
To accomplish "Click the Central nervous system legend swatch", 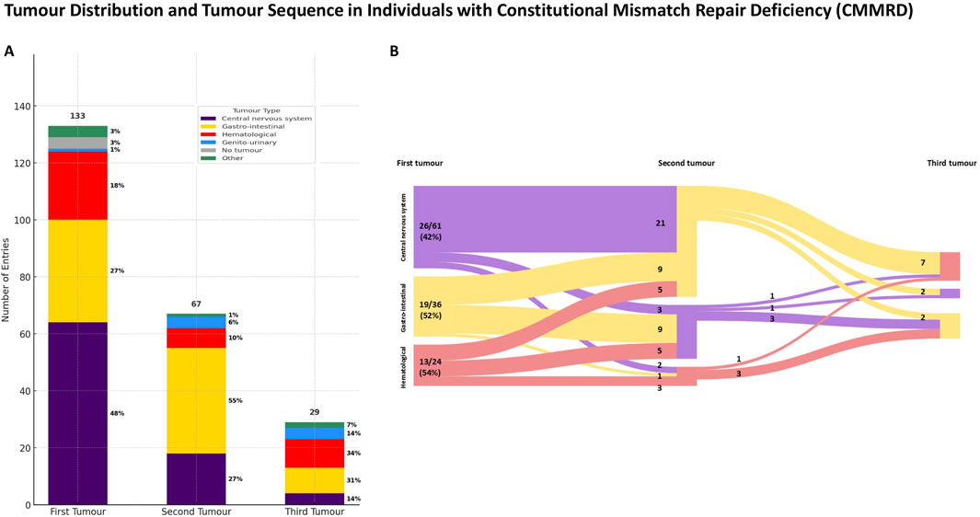I will tap(208, 119).
